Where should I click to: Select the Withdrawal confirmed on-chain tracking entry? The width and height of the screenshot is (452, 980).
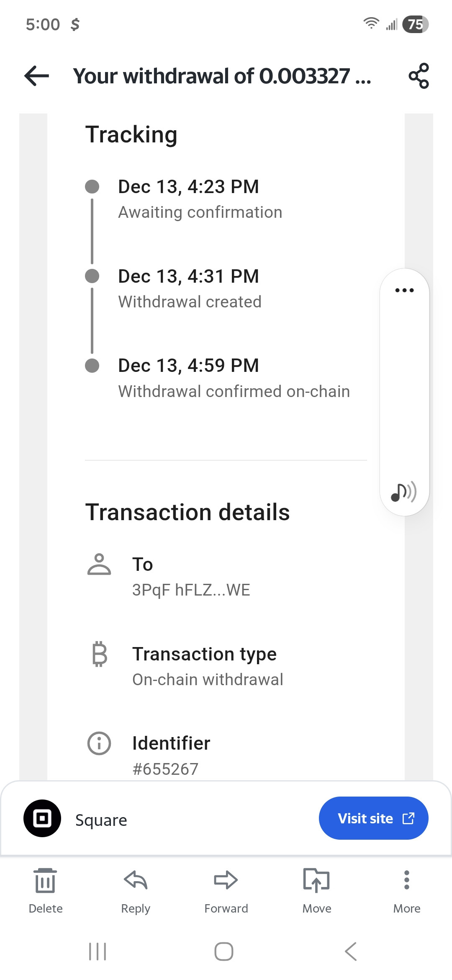click(x=234, y=378)
